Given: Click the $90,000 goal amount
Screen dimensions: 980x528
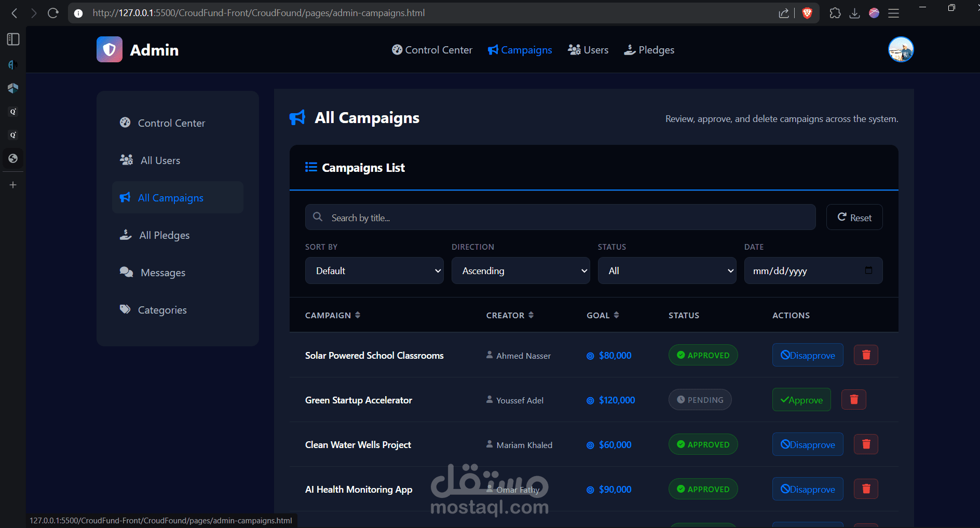Looking at the screenshot, I should (x=615, y=490).
